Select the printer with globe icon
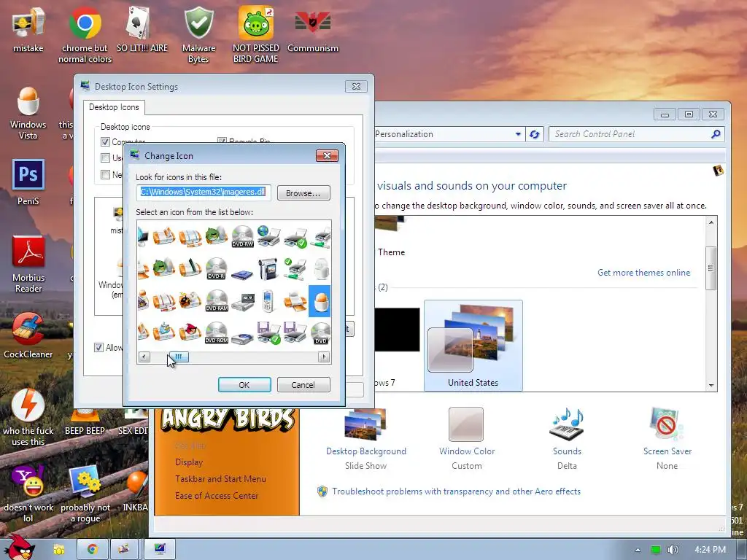747x560 pixels. pyautogui.click(x=268, y=237)
